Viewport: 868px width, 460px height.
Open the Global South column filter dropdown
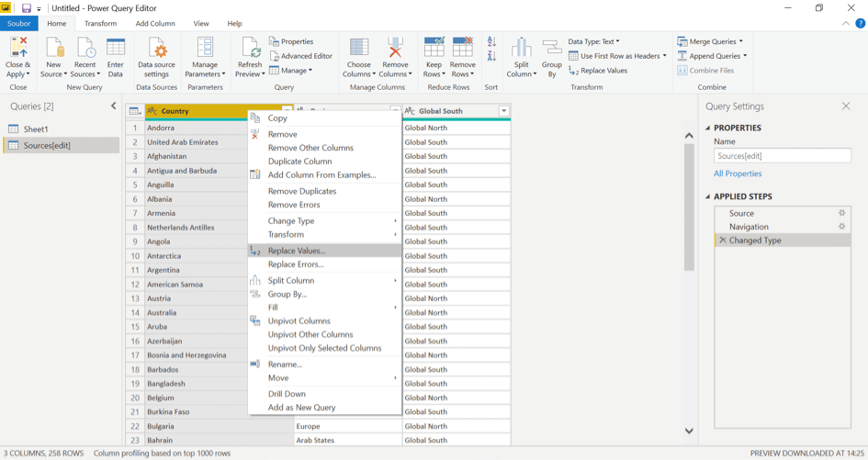(503, 111)
